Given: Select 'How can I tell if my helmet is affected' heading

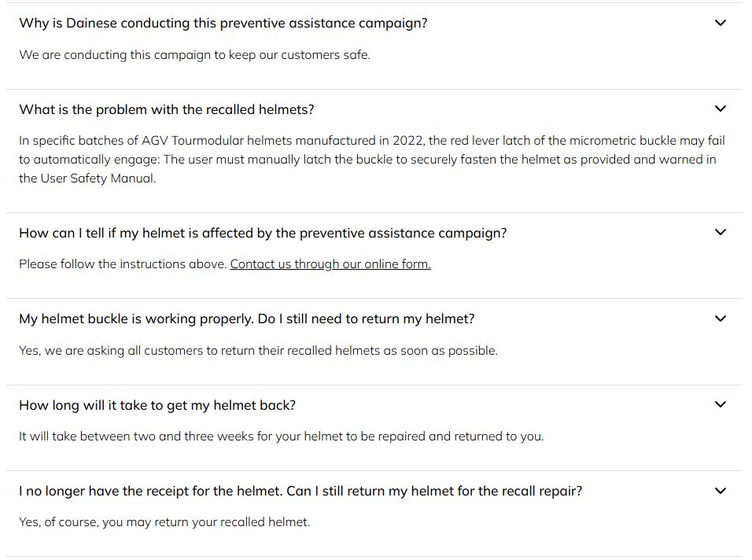Looking at the screenshot, I should (263, 233).
